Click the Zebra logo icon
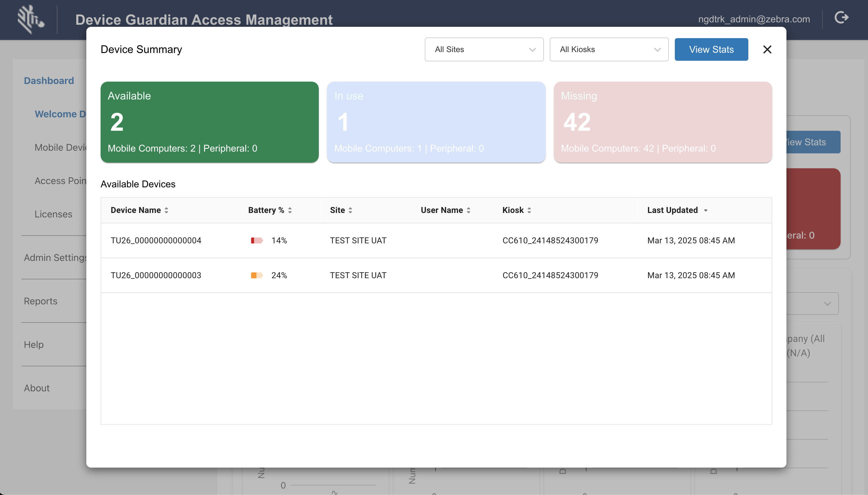This screenshot has width=868, height=495. pos(31,19)
